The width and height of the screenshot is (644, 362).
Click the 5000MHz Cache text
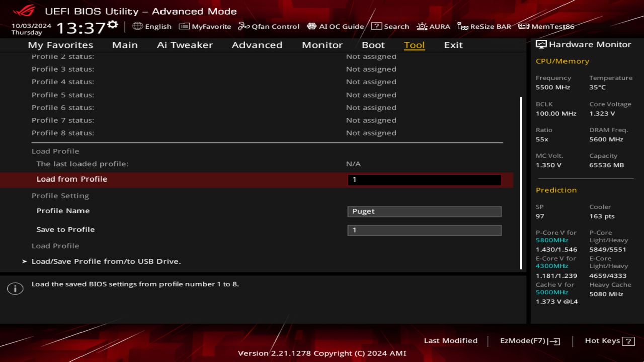(552, 292)
